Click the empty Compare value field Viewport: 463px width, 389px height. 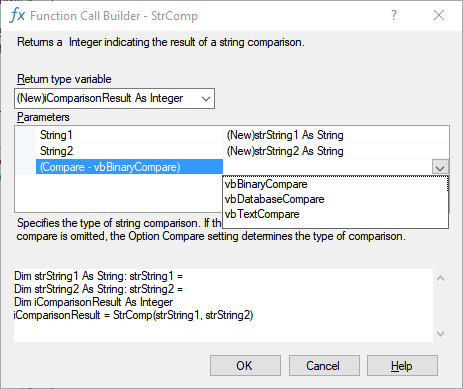tap(327, 167)
